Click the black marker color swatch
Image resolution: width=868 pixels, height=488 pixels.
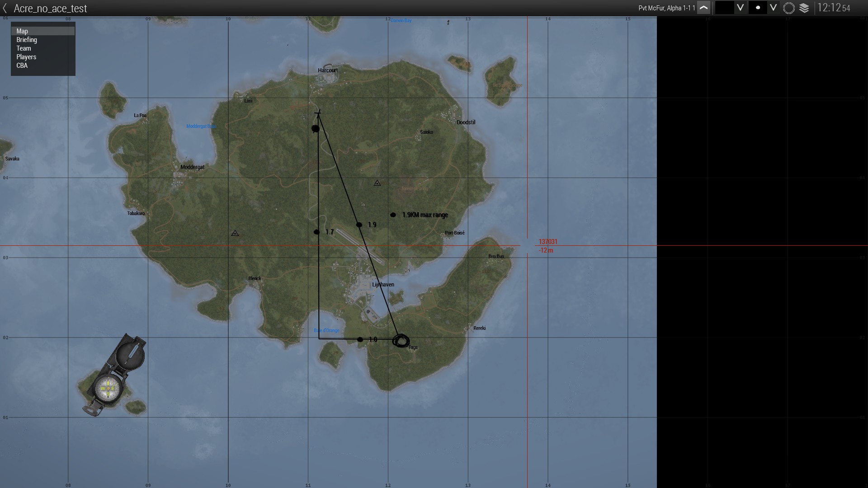coord(724,8)
